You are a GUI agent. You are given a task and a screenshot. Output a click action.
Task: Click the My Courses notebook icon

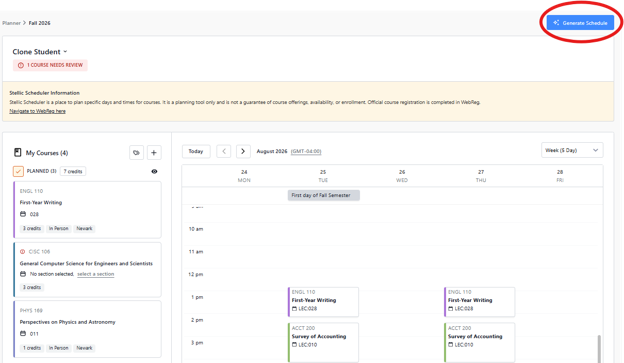[x=18, y=152]
